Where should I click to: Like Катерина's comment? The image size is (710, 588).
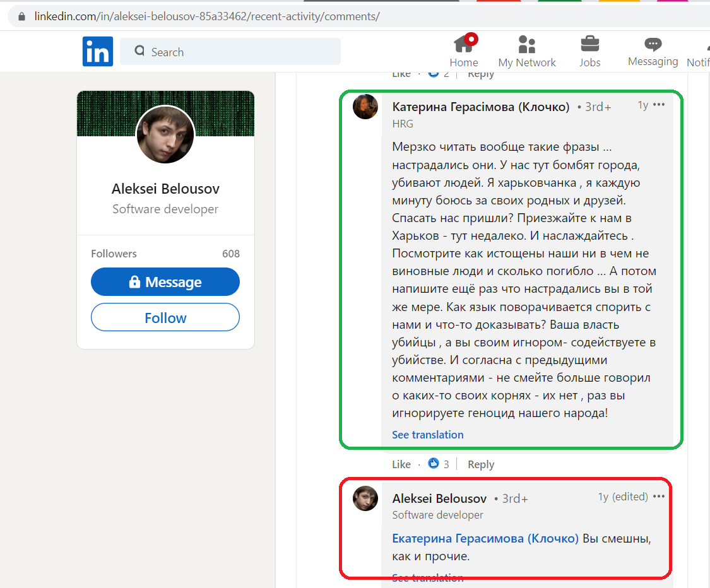click(x=401, y=464)
